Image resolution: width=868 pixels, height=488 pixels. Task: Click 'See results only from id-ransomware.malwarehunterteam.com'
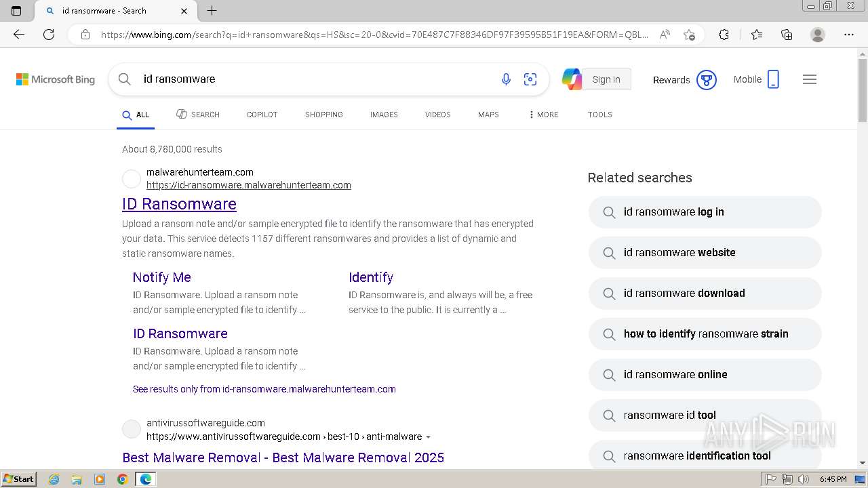tap(264, 389)
